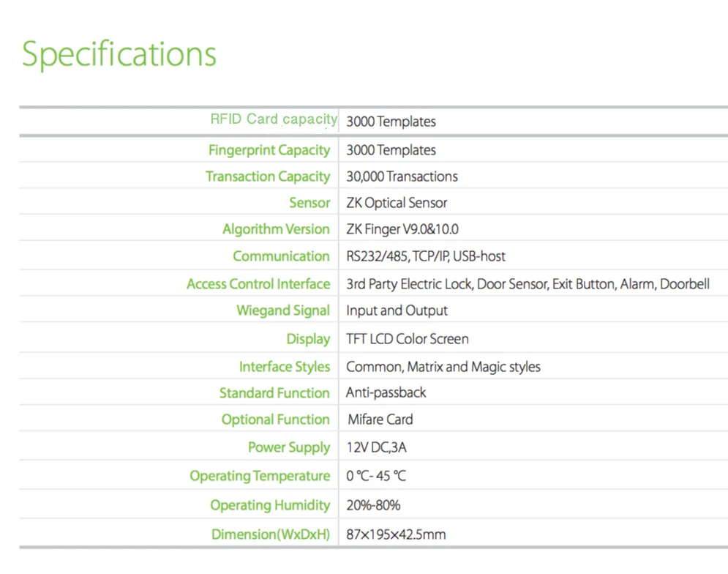Screen dimensions: 728x574
Task: Select the "ZK Optical Sensor" value
Action: coord(397,203)
